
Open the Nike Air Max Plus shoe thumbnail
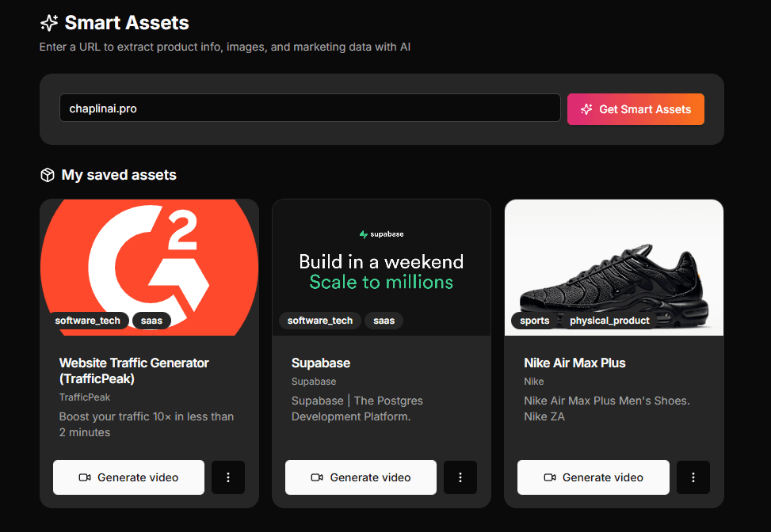pyautogui.click(x=613, y=267)
